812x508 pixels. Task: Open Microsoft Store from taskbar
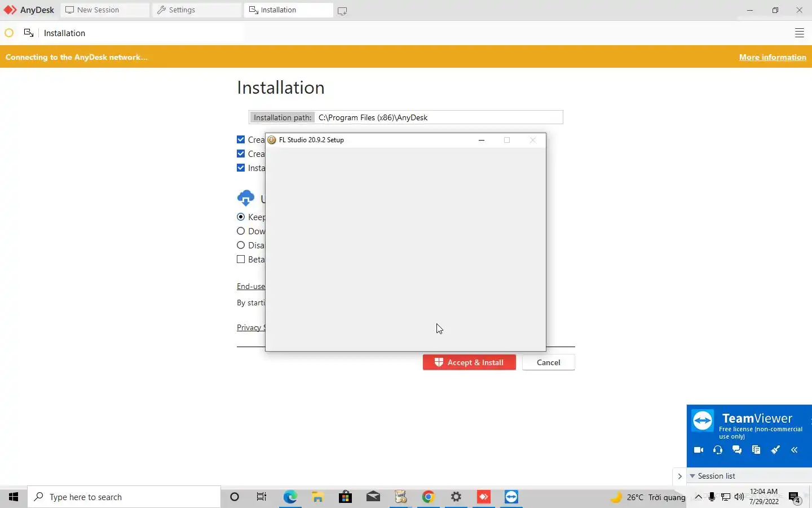click(345, 497)
